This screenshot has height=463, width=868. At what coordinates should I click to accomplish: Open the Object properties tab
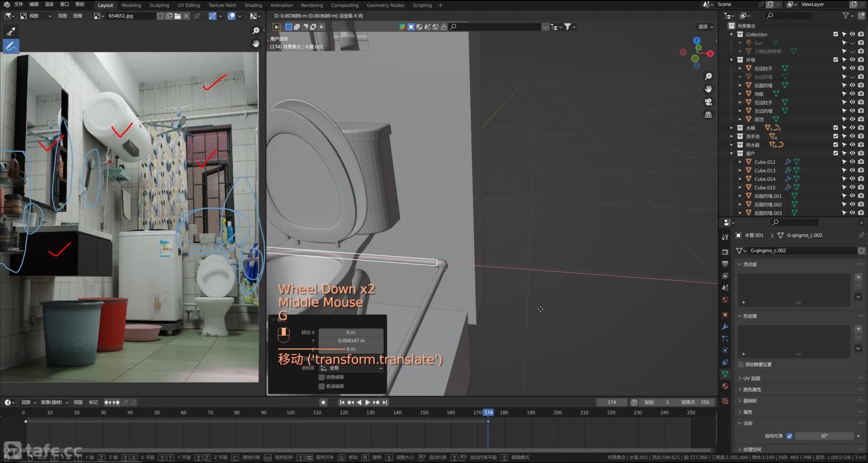click(725, 315)
